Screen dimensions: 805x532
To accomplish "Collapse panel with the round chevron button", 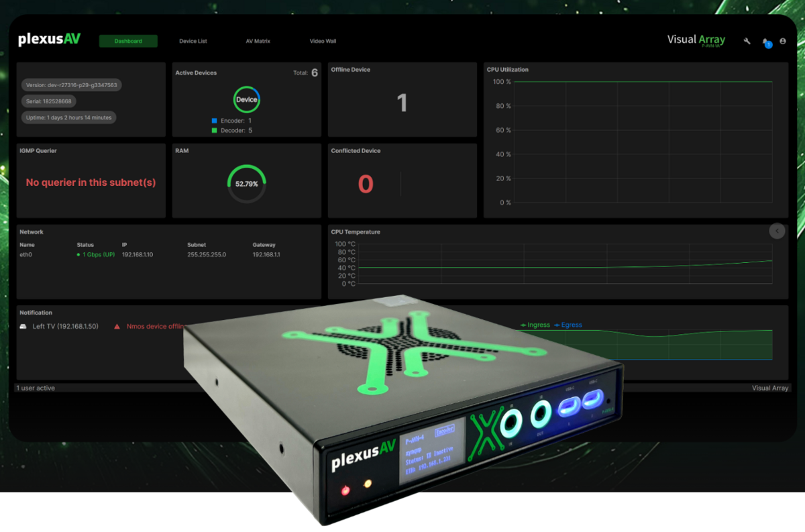I will click(x=777, y=231).
